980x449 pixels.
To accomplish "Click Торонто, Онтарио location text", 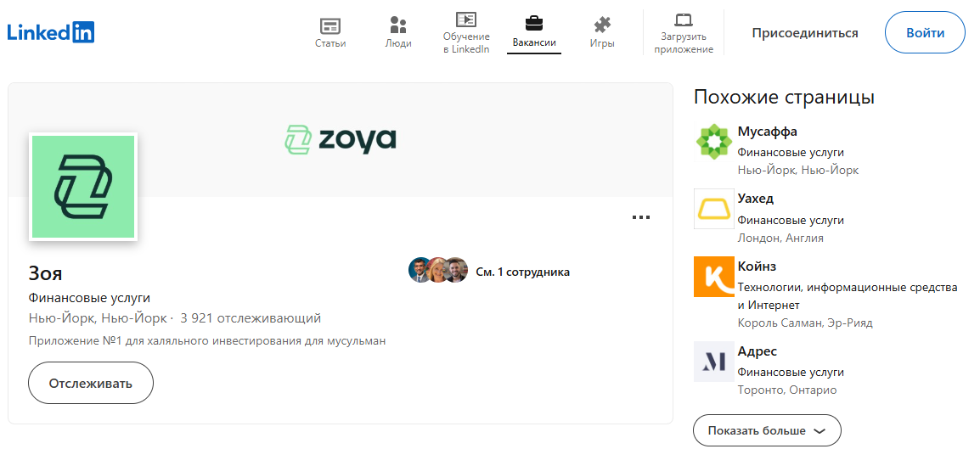I will click(x=787, y=390).
